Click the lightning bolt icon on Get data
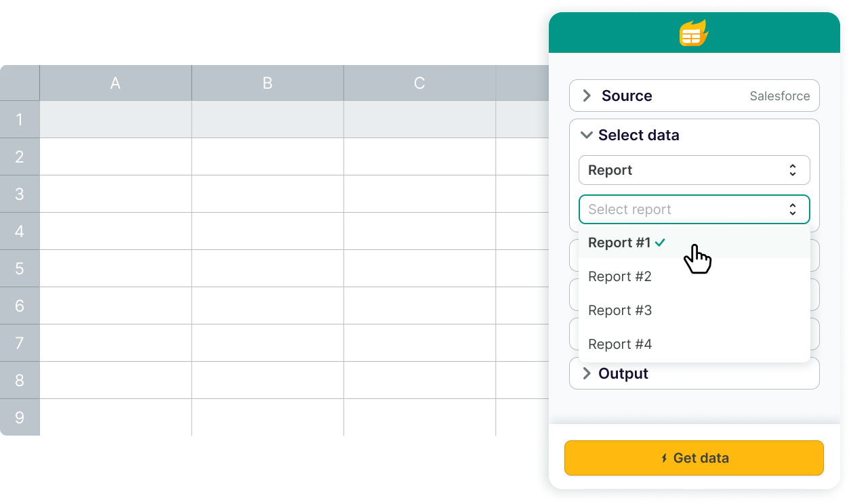This screenshot has height=504, width=851. [664, 459]
